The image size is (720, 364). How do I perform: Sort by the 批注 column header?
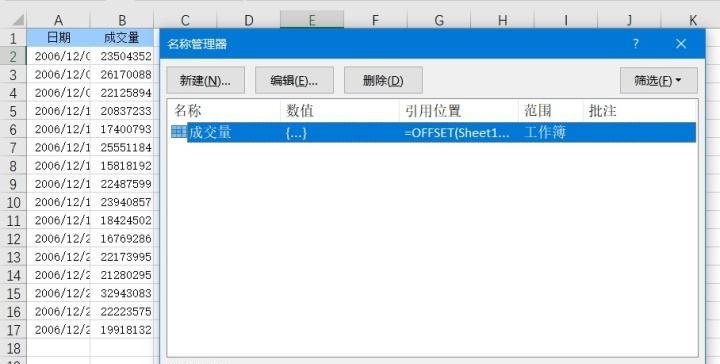pos(640,111)
